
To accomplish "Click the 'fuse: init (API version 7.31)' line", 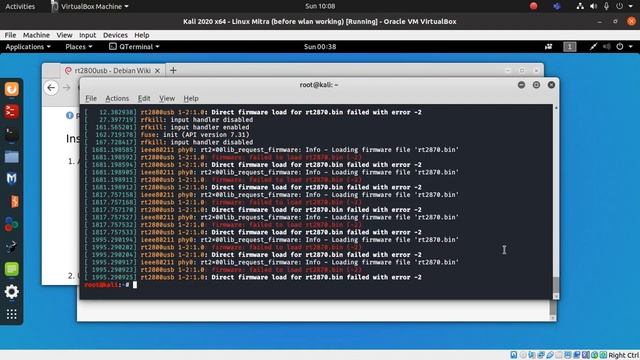I will point(167,135).
